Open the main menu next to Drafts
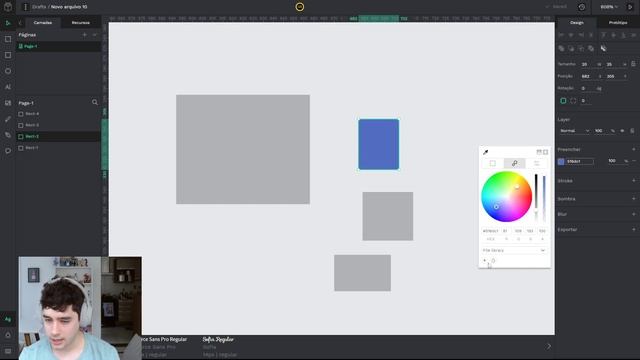This screenshot has width=640, height=360. click(x=25, y=7)
